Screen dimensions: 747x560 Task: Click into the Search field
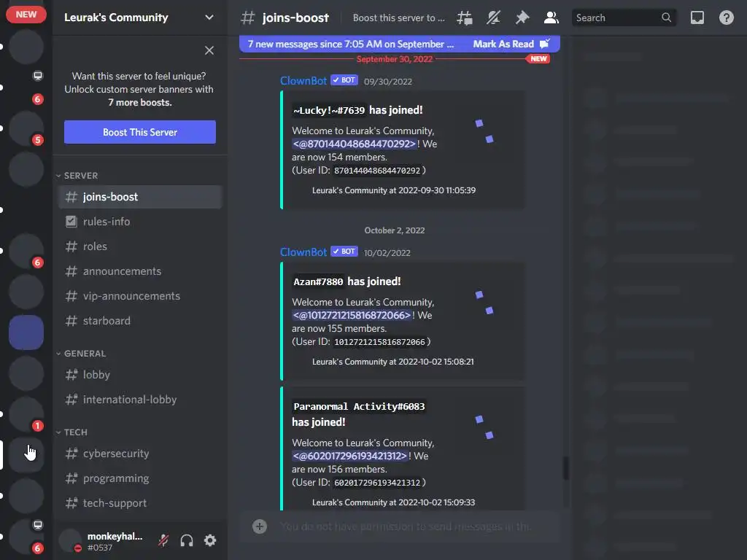point(624,17)
